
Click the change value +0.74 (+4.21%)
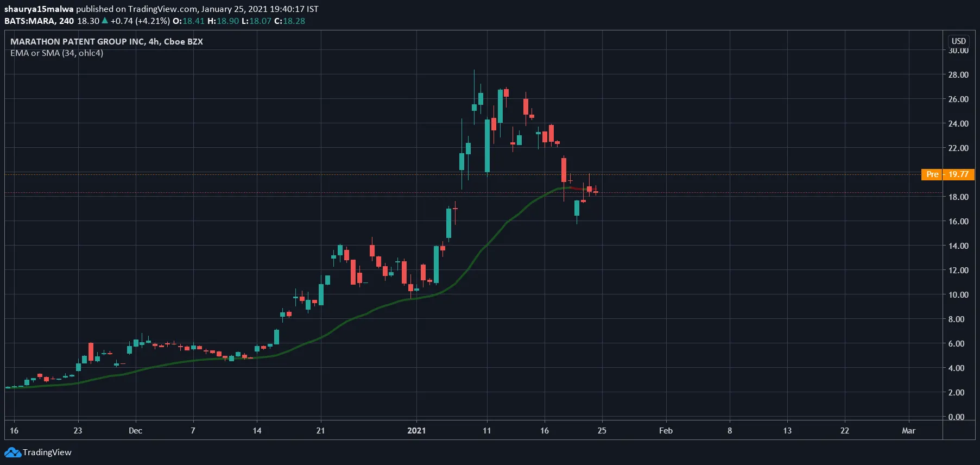[140, 21]
